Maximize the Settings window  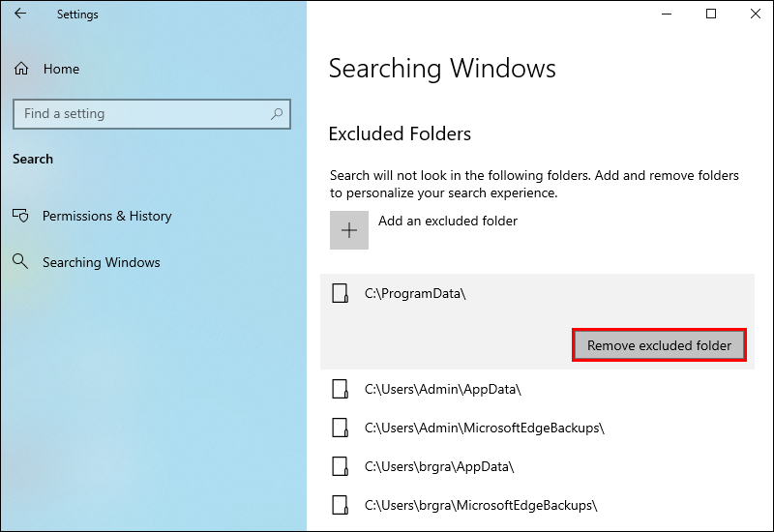click(x=711, y=15)
